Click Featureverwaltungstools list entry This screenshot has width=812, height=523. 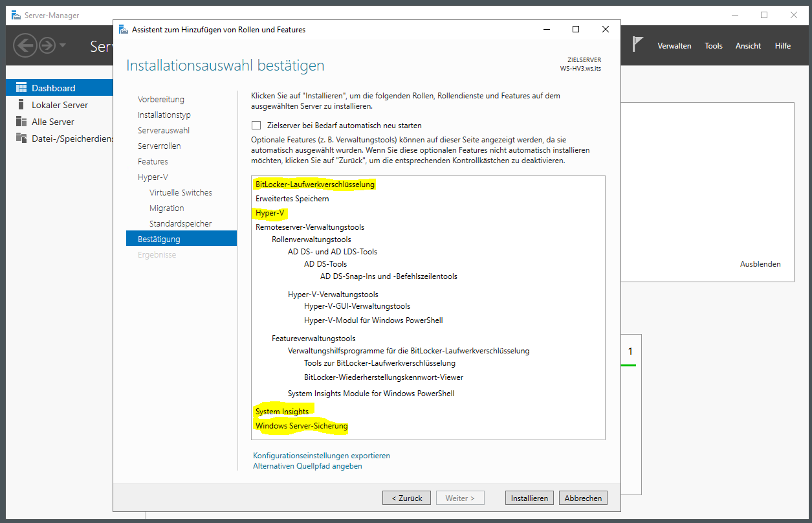pyautogui.click(x=314, y=339)
